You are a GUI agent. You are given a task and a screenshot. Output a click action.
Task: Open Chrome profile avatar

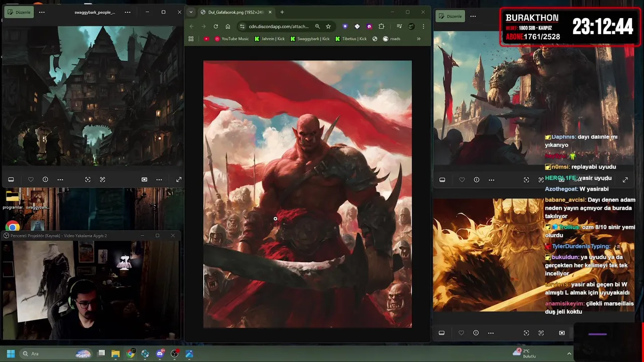pyautogui.click(x=411, y=26)
